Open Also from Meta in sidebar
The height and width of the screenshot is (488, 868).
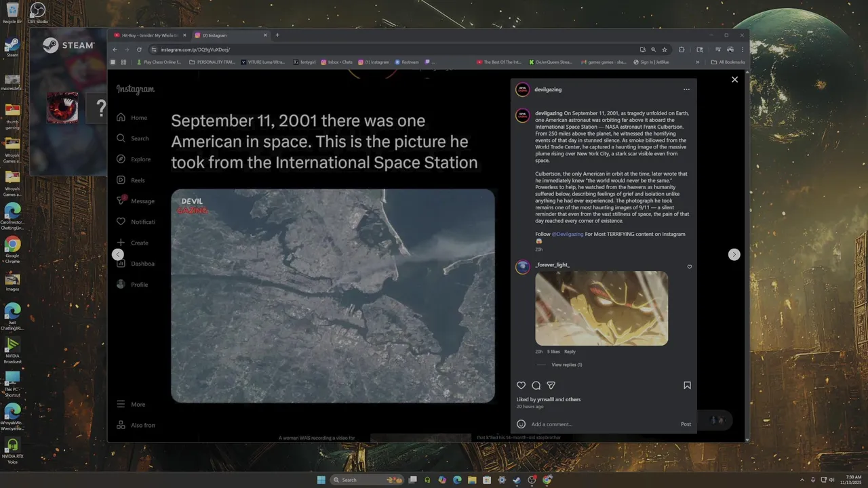coord(136,425)
